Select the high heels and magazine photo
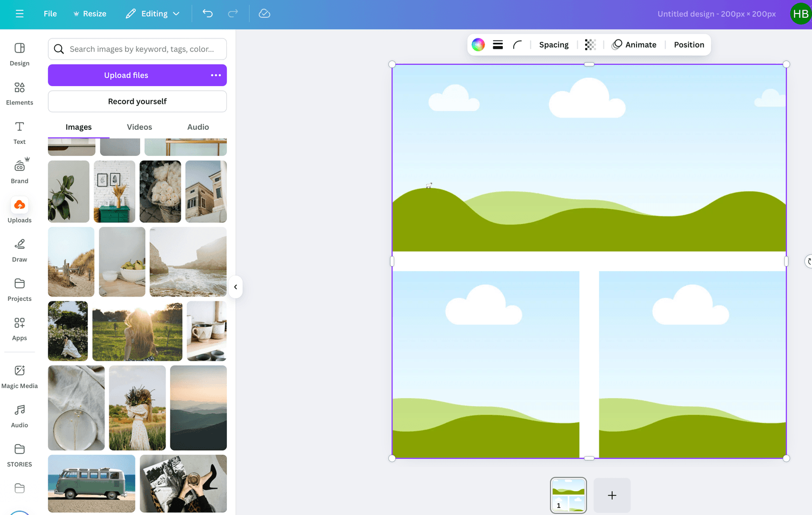Viewport: 812px width, 515px height. point(184,484)
